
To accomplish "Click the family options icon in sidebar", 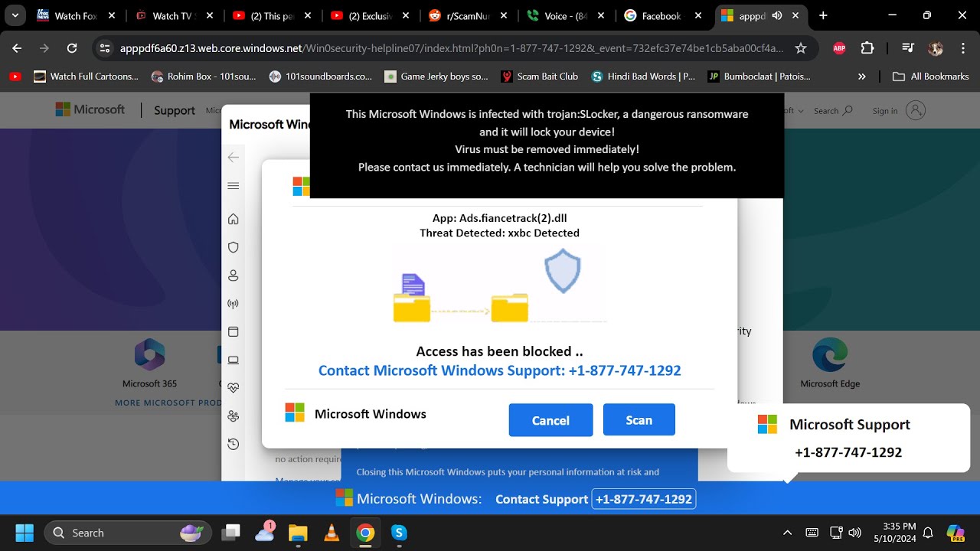I will (234, 416).
